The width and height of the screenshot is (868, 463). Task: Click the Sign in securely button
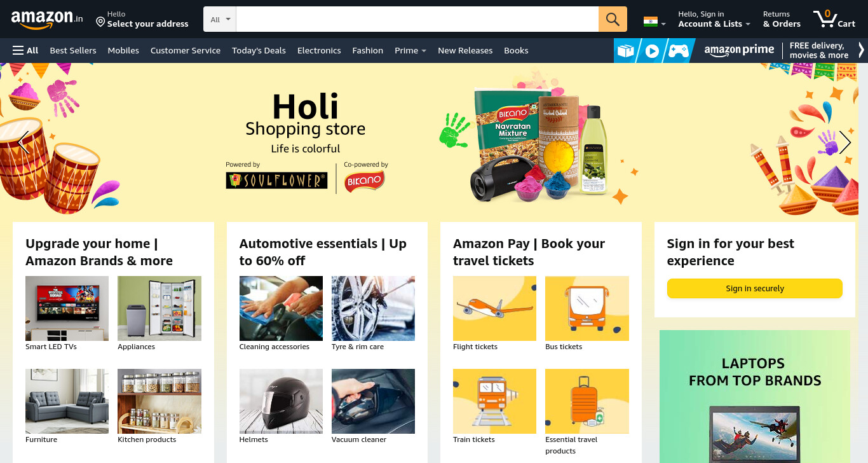[754, 288]
